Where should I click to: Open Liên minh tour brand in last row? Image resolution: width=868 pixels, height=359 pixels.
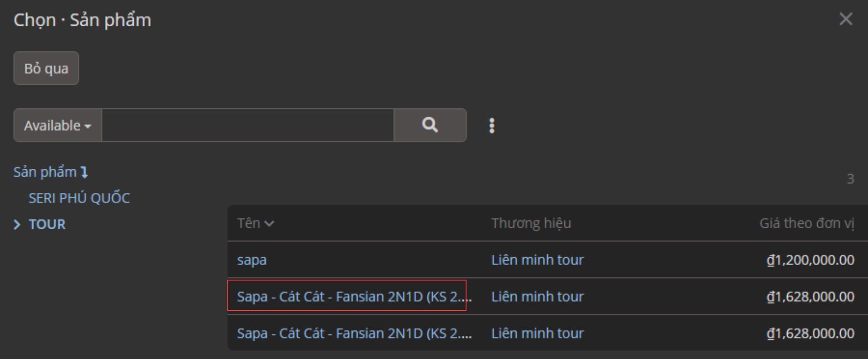[x=537, y=333]
